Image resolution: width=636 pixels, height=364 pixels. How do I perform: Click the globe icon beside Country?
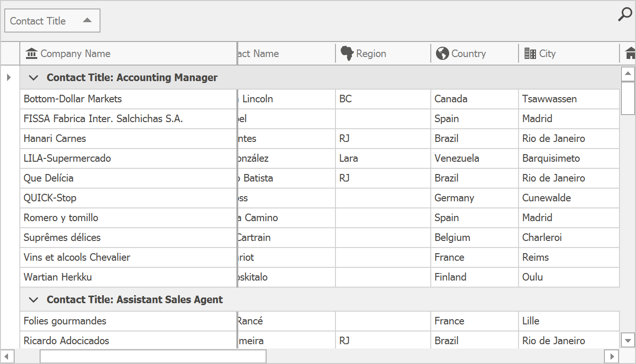pyautogui.click(x=442, y=54)
